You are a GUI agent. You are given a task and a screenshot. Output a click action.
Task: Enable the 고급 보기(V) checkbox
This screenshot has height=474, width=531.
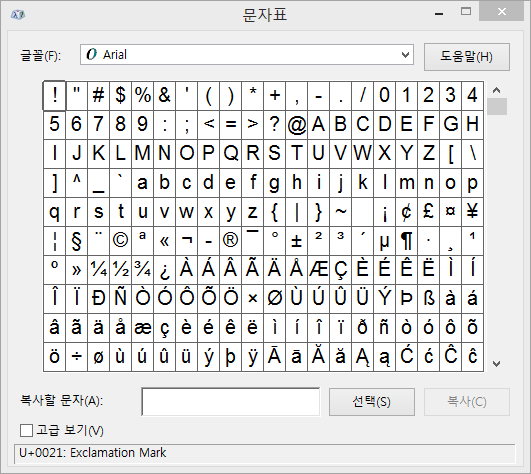pos(26,431)
